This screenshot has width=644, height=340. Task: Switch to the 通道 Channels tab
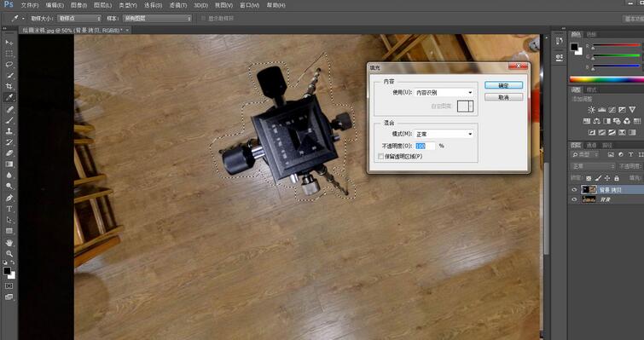coord(591,145)
